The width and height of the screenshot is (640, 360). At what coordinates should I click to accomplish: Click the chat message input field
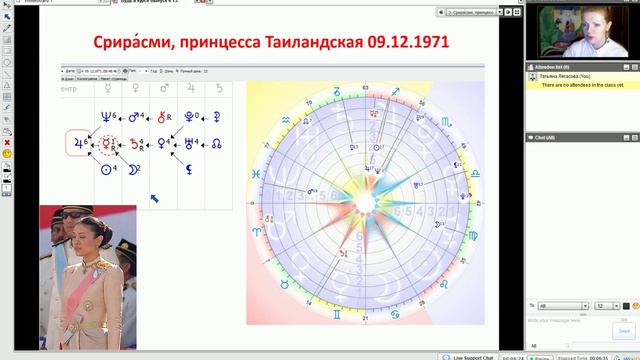tap(569, 328)
